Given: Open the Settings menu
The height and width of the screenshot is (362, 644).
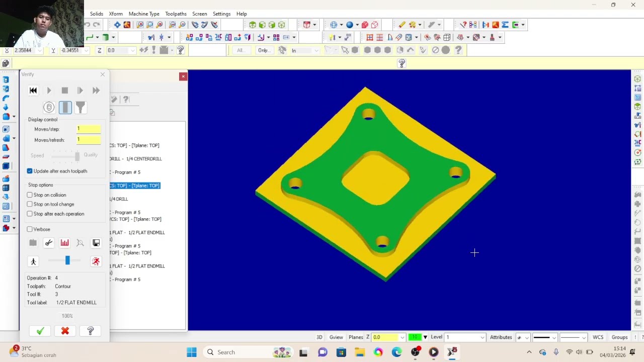Looking at the screenshot, I should [x=221, y=14].
